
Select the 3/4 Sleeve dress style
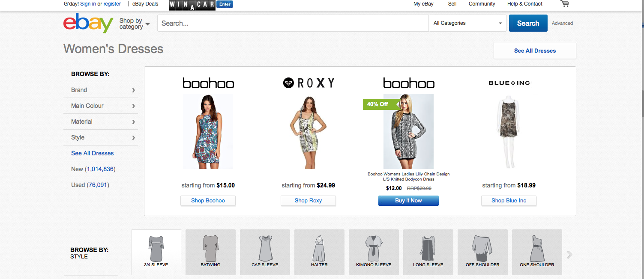(x=156, y=252)
